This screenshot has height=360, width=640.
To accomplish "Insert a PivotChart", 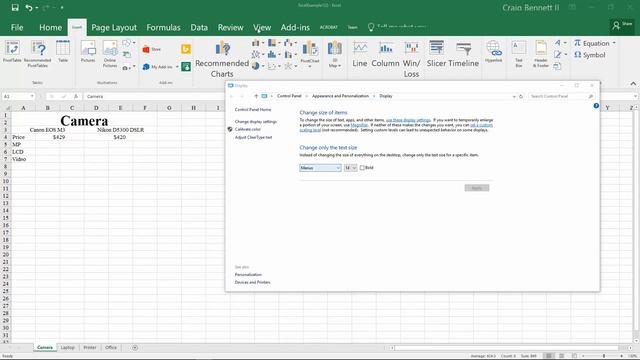I will [310, 53].
